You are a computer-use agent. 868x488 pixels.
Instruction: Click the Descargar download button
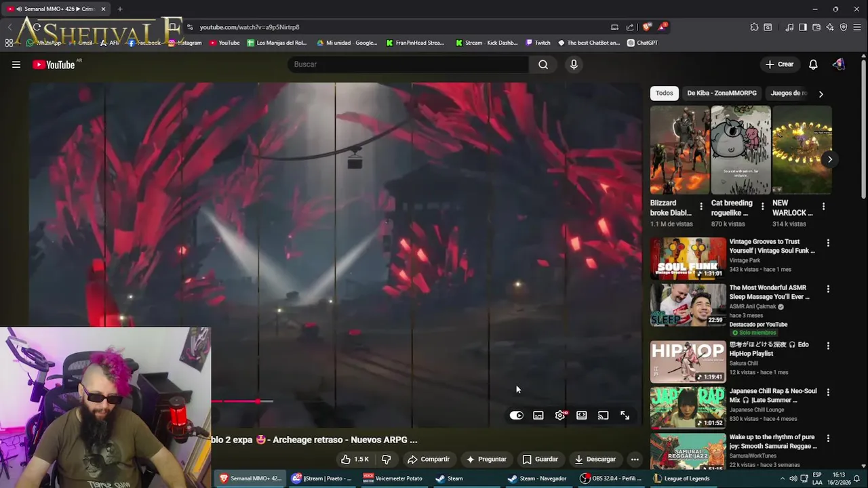595,460
